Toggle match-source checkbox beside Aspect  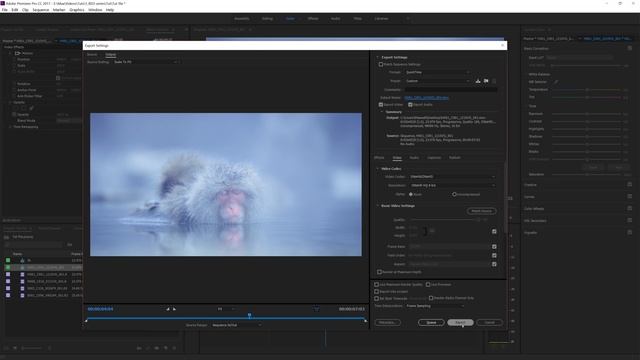click(494, 264)
